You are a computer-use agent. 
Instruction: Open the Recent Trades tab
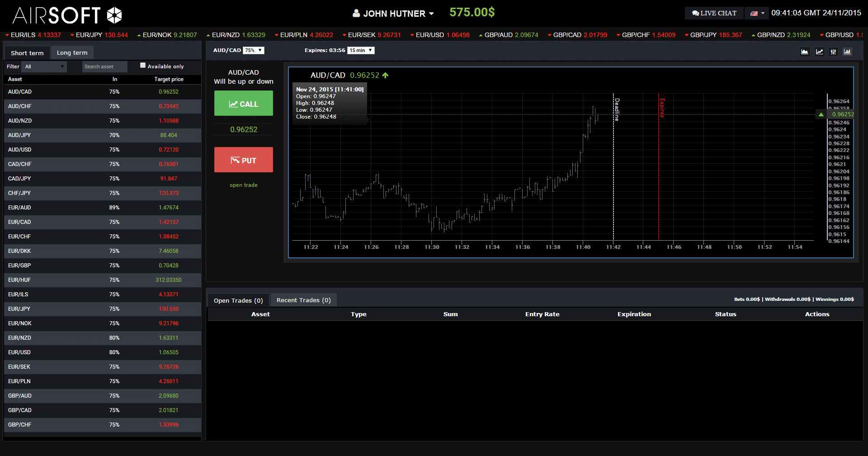303,300
